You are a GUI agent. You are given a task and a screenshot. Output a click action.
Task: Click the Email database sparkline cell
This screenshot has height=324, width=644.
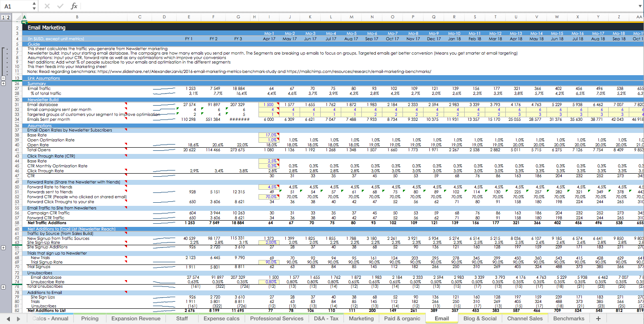(x=164, y=104)
